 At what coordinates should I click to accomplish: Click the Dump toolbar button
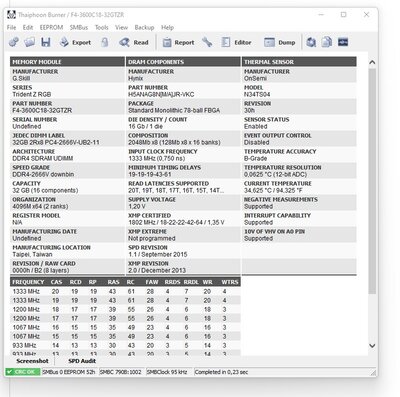click(280, 42)
